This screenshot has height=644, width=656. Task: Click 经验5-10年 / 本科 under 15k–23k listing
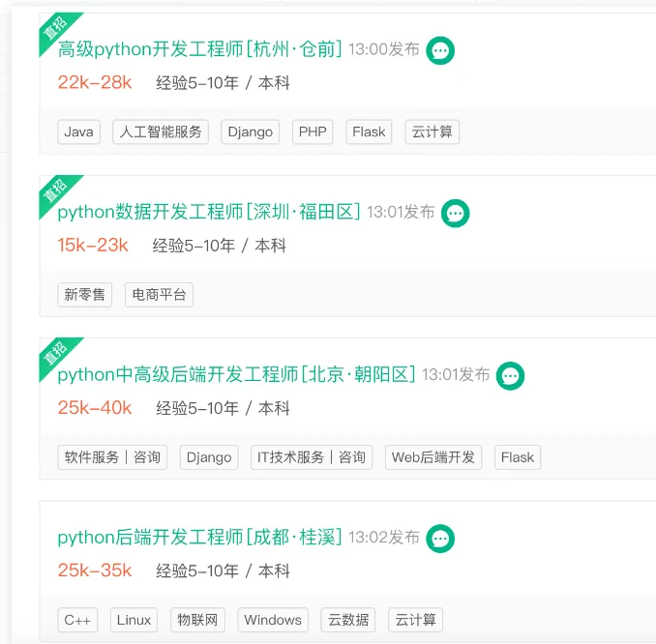point(220,246)
